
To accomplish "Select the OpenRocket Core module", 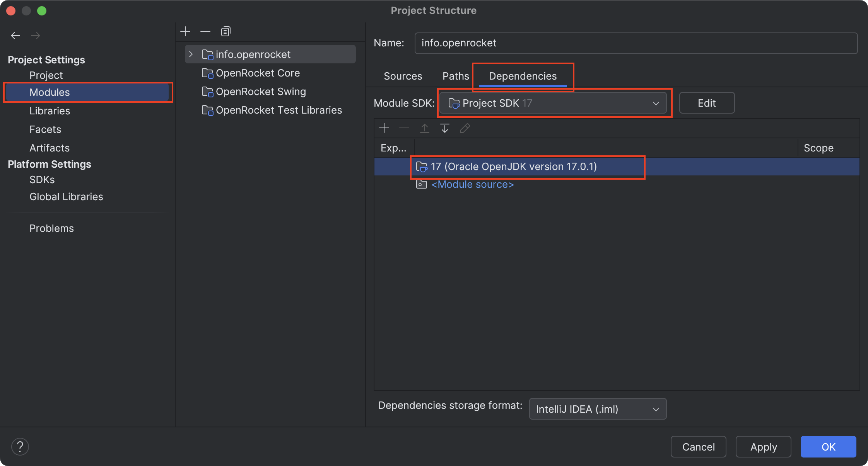I will [x=258, y=73].
